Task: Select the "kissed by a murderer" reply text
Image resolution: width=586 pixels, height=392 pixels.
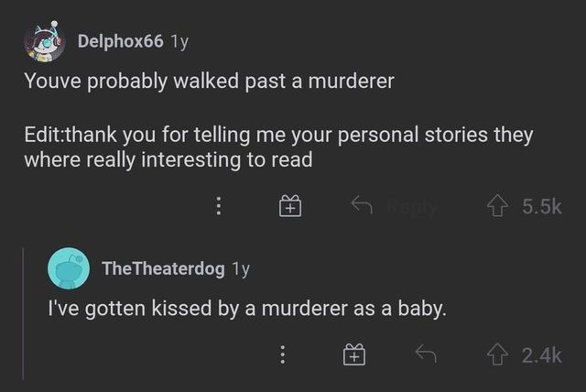Action: pyautogui.click(x=246, y=310)
